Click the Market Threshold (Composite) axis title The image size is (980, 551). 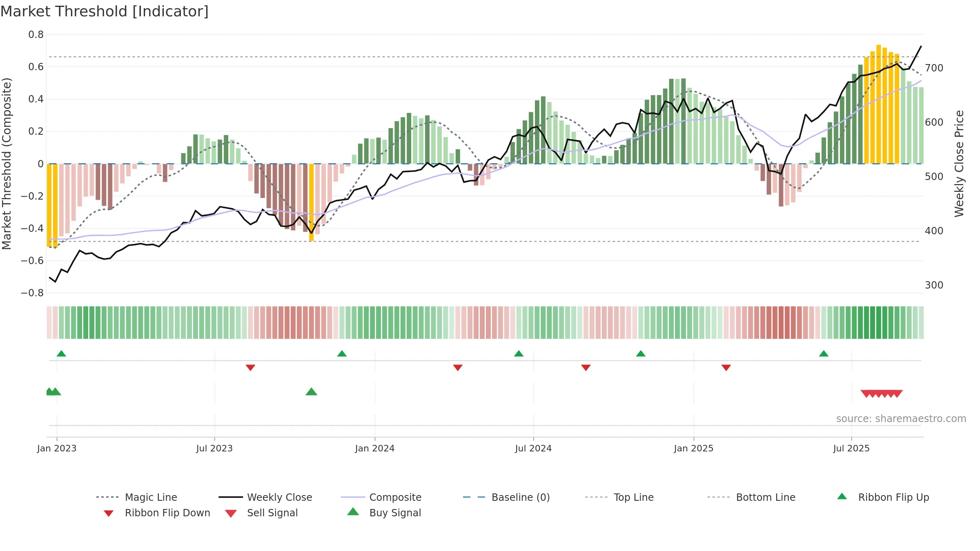coord(7,163)
